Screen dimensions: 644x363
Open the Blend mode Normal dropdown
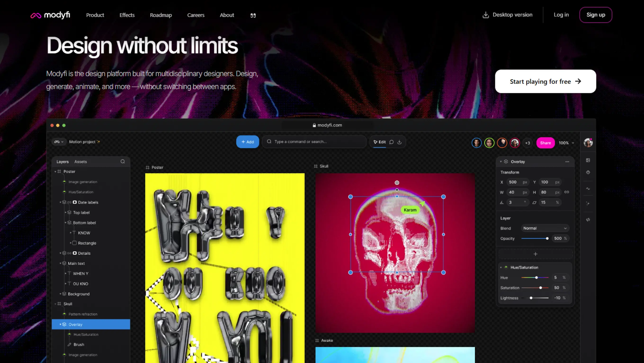click(x=545, y=228)
